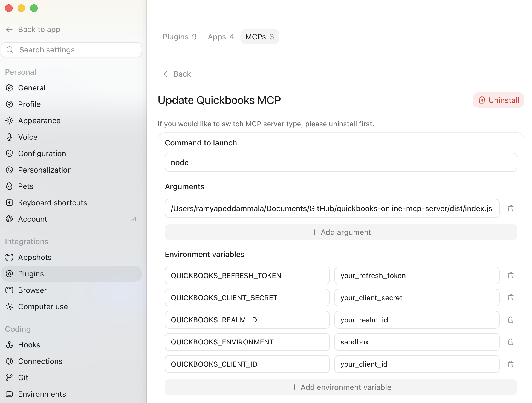This screenshot has width=532, height=403.
Task: Click the Connections globe icon
Action: 9,361
